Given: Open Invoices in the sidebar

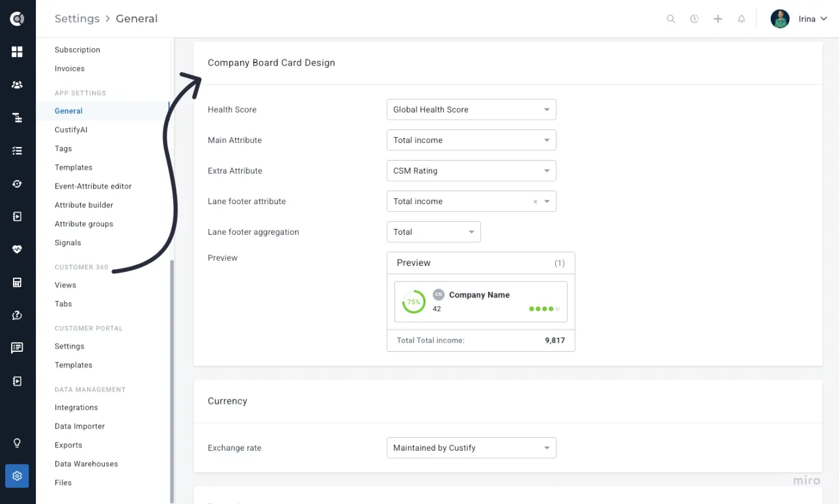Looking at the screenshot, I should click(x=70, y=69).
